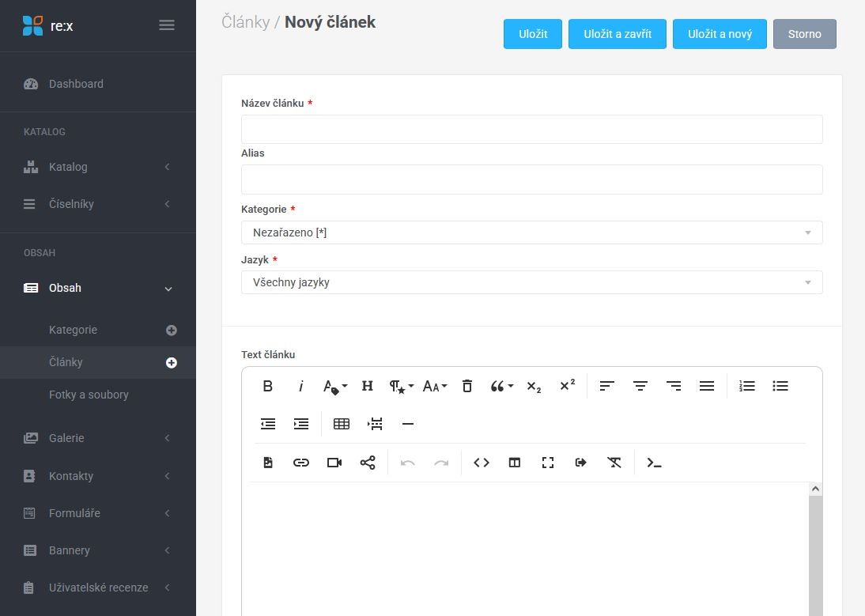Cancel with the Storno button
Viewport: 865px width, 616px height.
pos(804,34)
